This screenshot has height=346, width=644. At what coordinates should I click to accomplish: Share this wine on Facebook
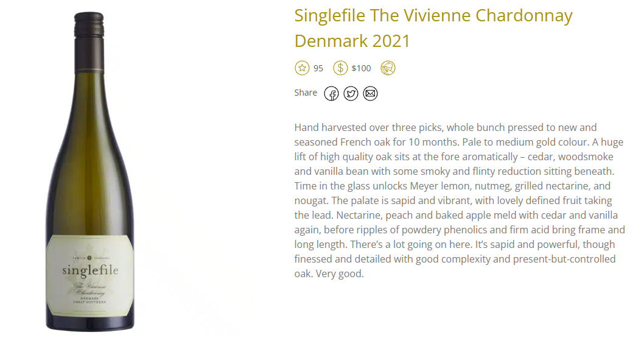[331, 94]
